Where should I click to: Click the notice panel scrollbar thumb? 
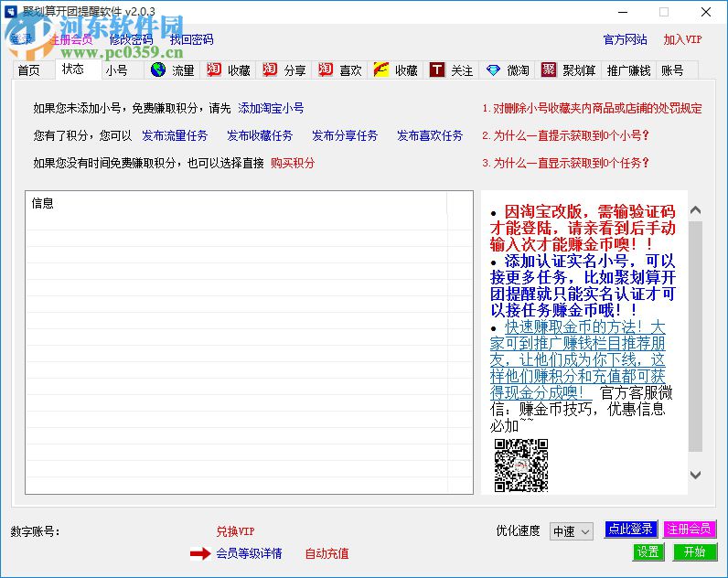click(x=695, y=337)
